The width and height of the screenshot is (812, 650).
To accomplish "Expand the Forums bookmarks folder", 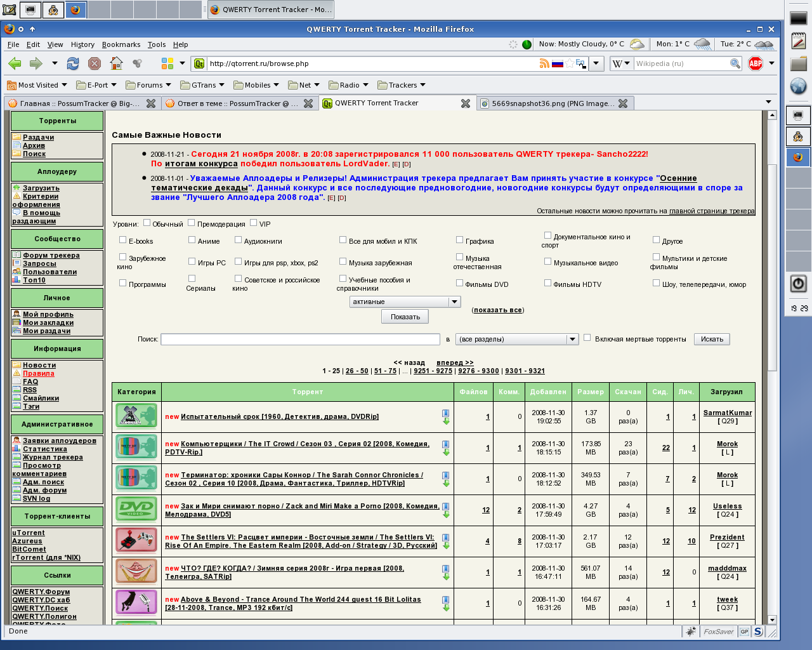I will (x=148, y=85).
